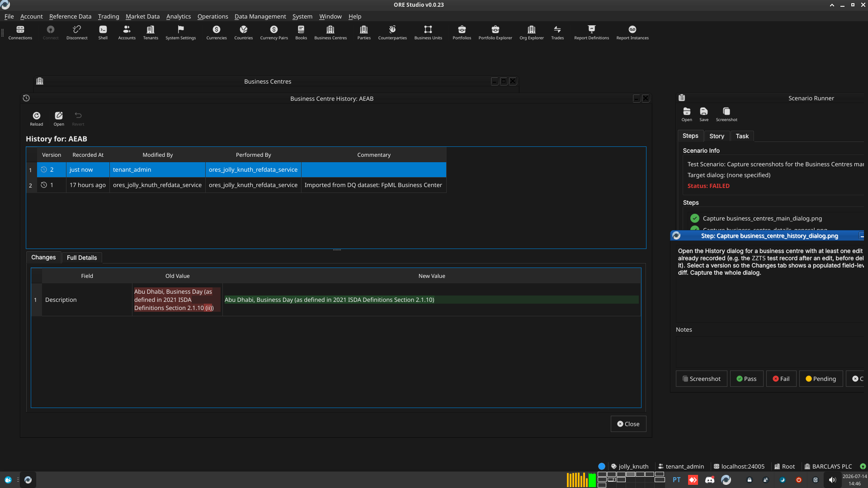Select the Changes tab
The width and height of the screenshot is (868, 488).
43,257
